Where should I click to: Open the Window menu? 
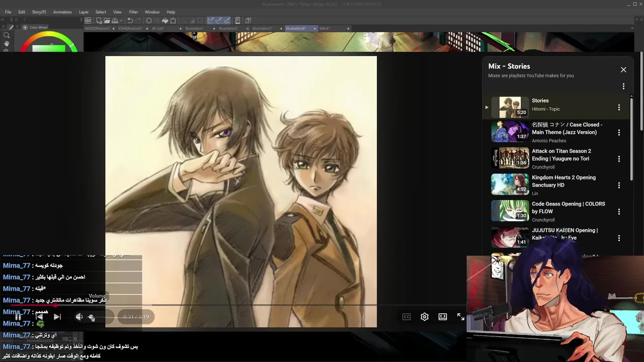(x=152, y=12)
